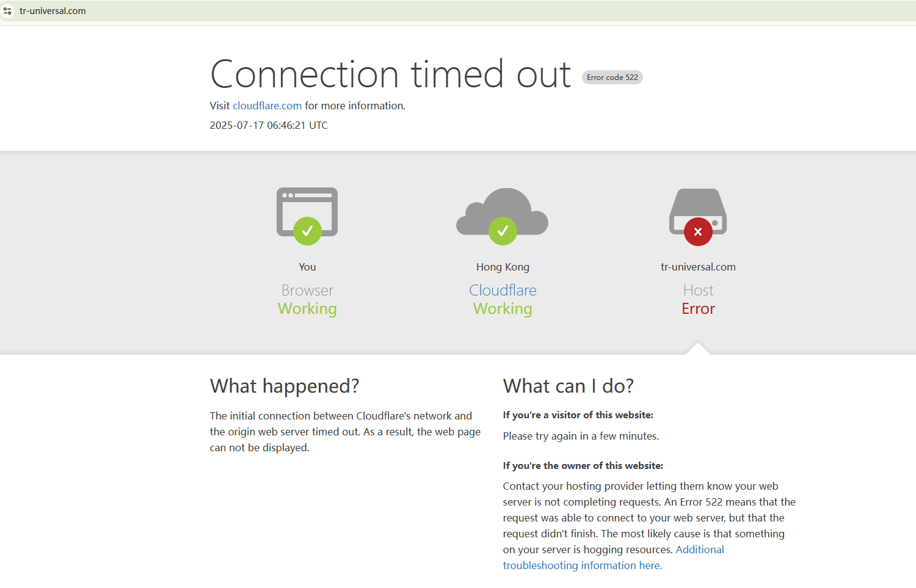Click the "Browser" label
The height and width of the screenshot is (588, 916).
point(307,290)
